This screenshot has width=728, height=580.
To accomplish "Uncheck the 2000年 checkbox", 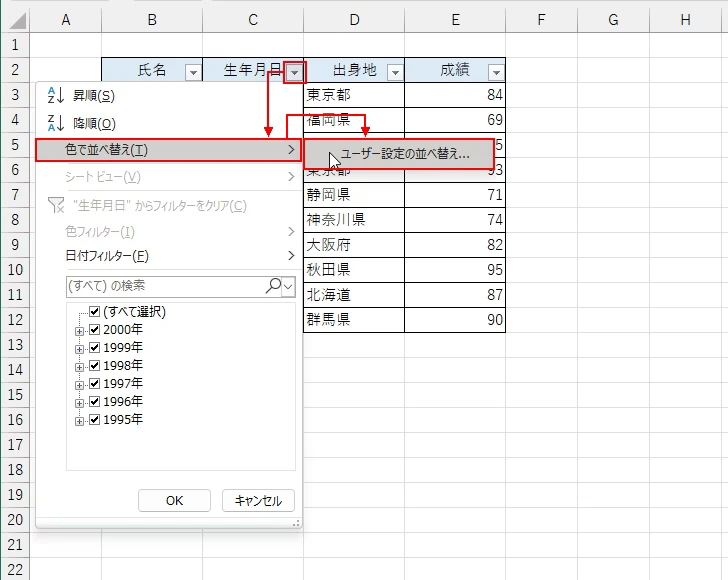I will click(94, 329).
